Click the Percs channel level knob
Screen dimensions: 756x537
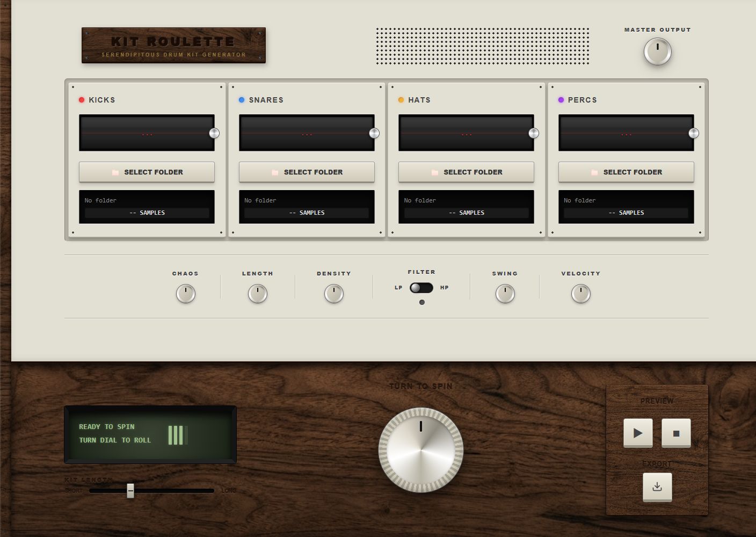[694, 133]
